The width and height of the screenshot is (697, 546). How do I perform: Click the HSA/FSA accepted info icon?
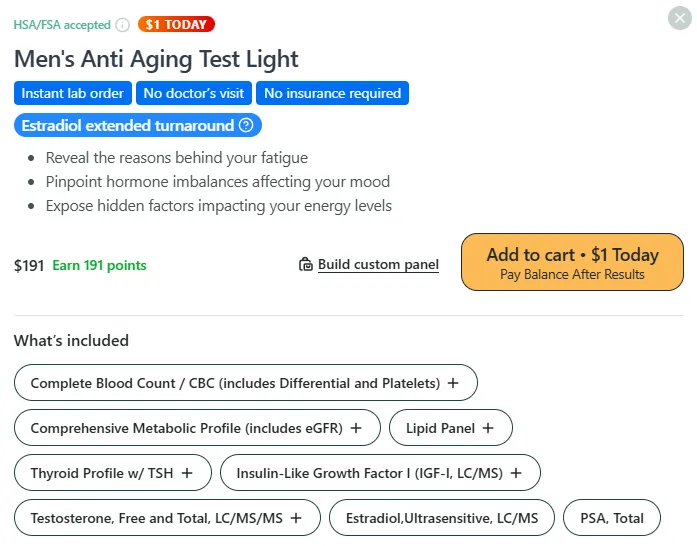click(x=123, y=25)
